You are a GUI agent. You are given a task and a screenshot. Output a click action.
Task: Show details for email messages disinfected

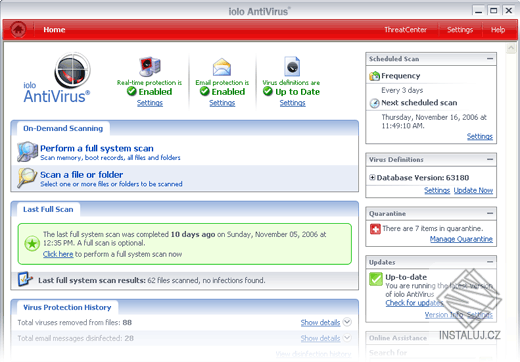click(320, 338)
